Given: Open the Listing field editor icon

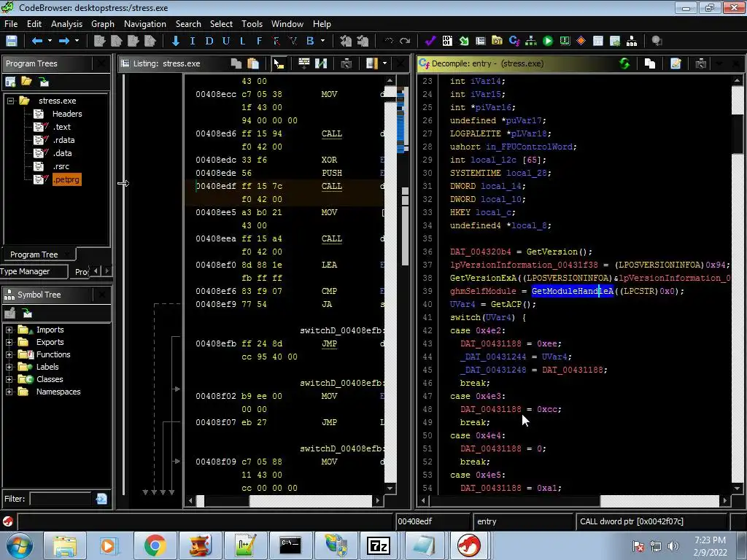Looking at the screenshot, I should pyautogui.click(x=303, y=63).
